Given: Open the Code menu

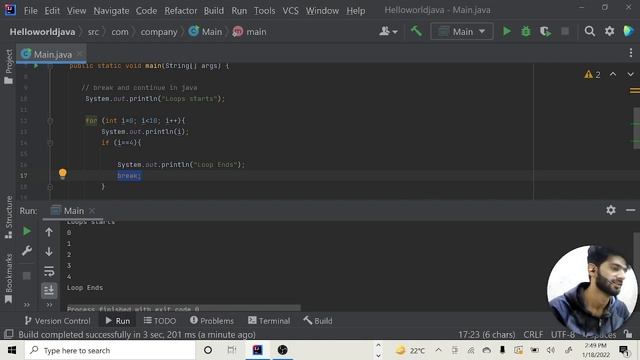Looking at the screenshot, I should click(x=146, y=11).
